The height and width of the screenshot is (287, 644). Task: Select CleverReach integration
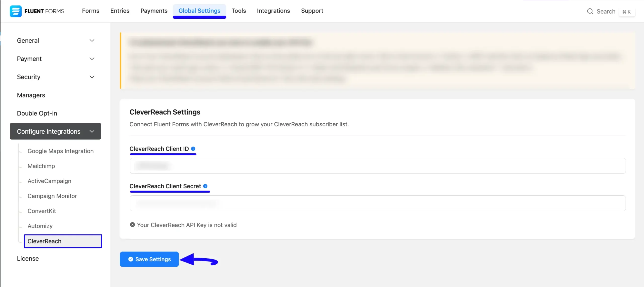point(63,241)
